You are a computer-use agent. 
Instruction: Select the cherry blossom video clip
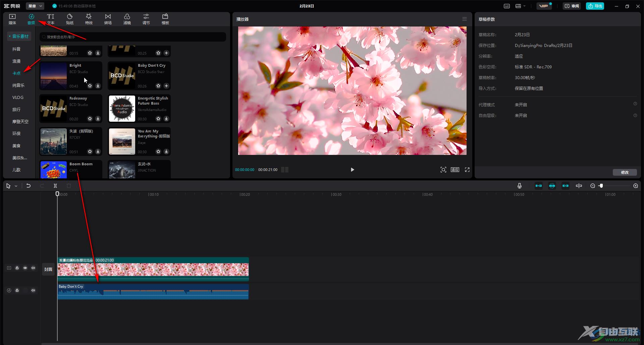153,269
